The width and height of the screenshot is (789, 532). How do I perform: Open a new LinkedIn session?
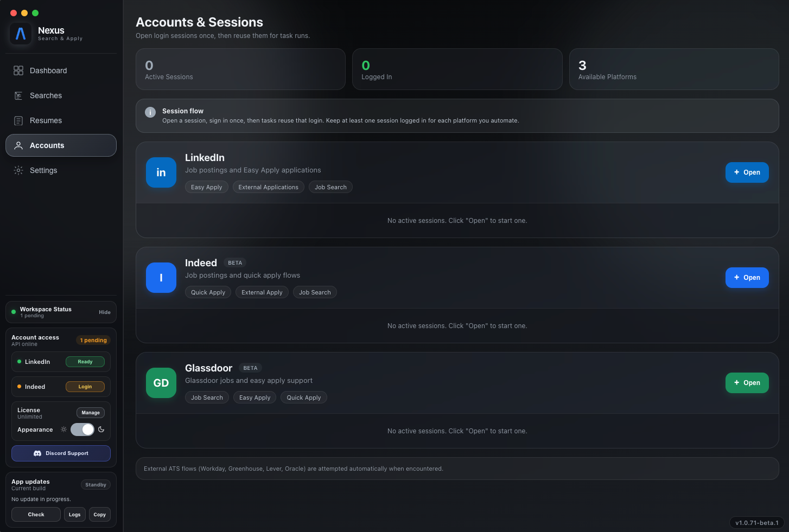coord(747,172)
